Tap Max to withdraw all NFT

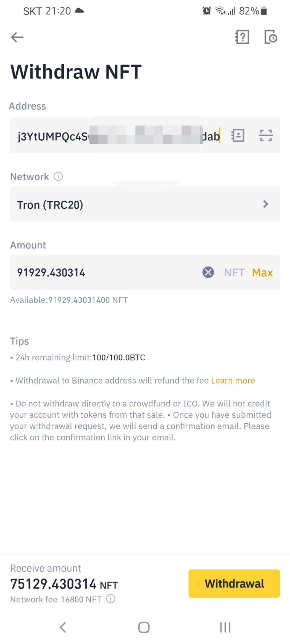click(x=262, y=272)
